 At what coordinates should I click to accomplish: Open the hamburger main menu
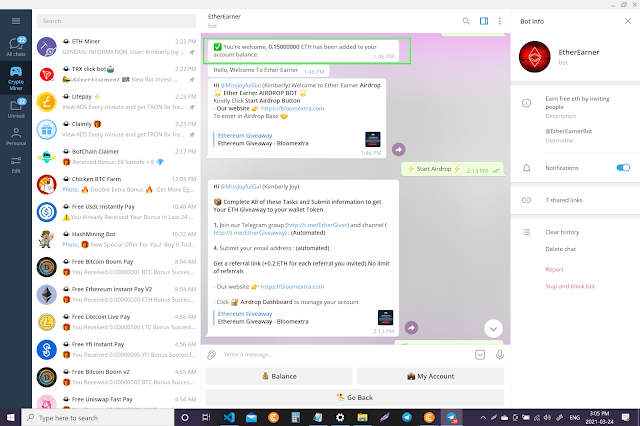16,21
